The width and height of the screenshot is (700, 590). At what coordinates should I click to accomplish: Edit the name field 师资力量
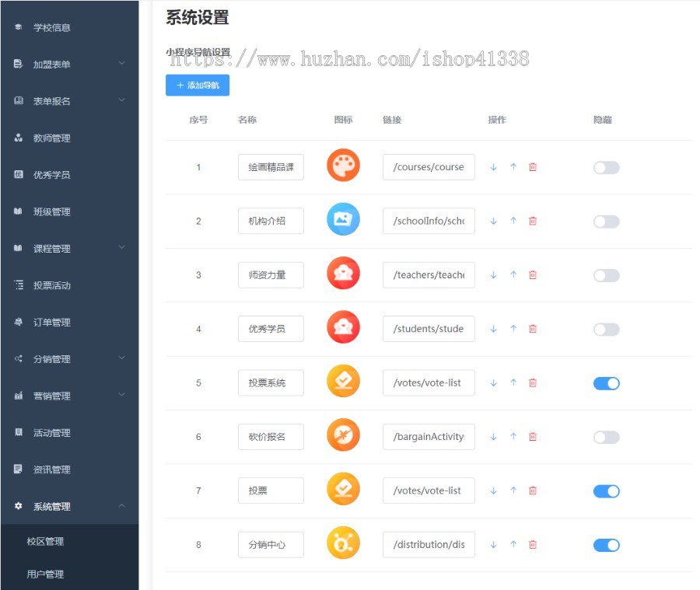point(271,275)
